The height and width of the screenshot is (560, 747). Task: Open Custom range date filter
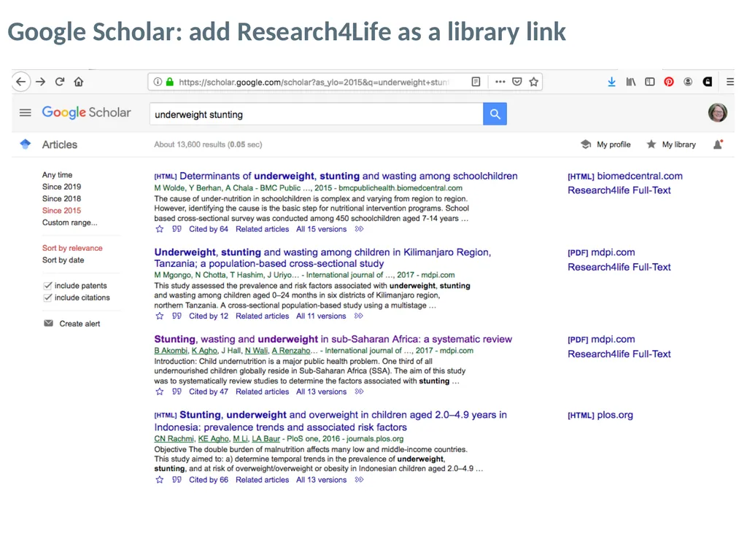tap(69, 222)
